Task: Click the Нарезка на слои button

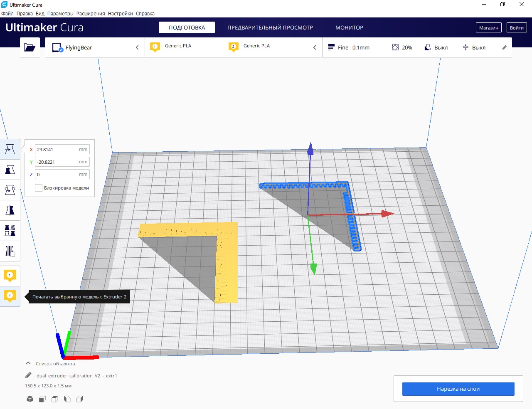Action: pyautogui.click(x=458, y=389)
